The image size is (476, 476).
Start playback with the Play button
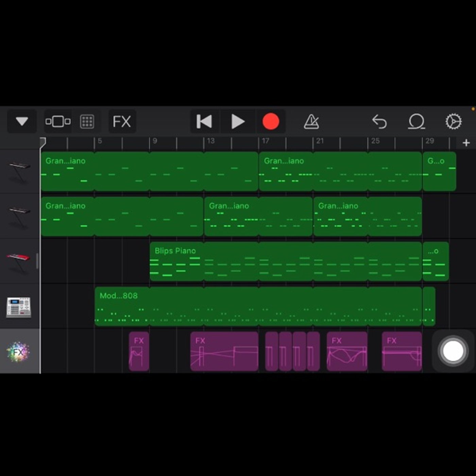[238, 121]
